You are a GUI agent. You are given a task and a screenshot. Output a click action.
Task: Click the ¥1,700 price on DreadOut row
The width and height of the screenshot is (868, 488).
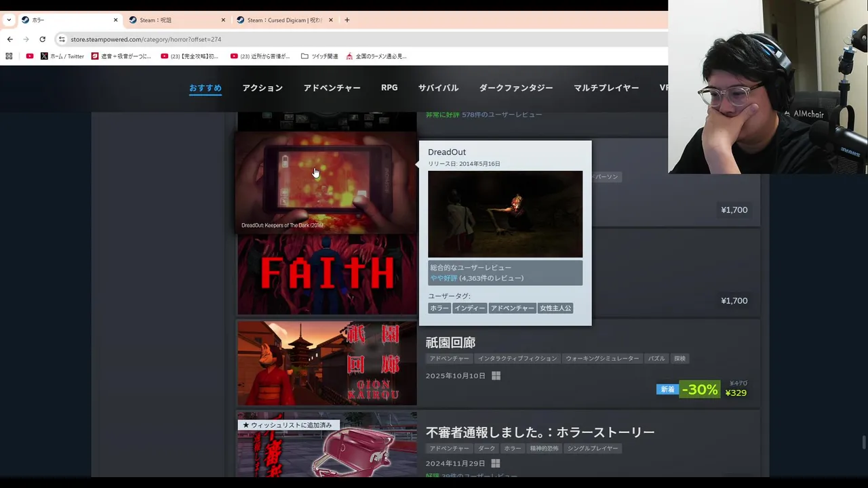click(x=734, y=210)
